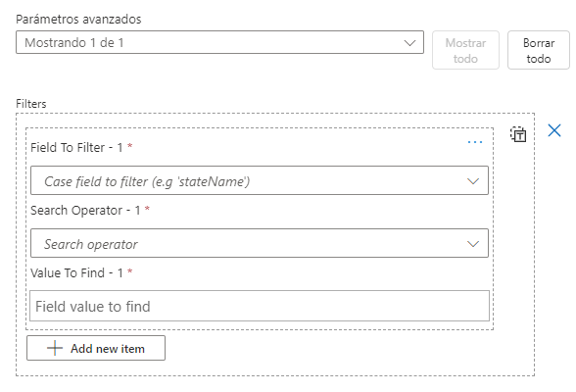Viewport: 576px width, 392px height.
Task: Click the Borrar todo button
Action: coord(539,50)
